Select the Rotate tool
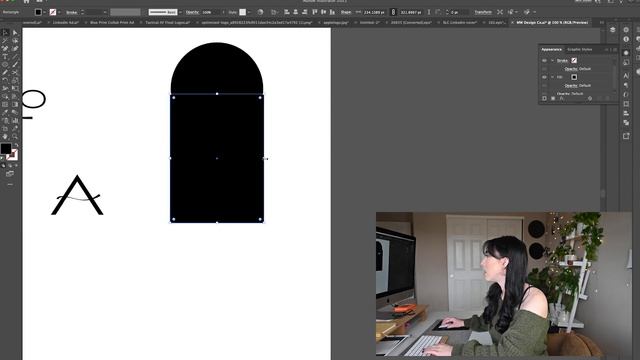This screenshot has width=640, height=360. point(5,80)
